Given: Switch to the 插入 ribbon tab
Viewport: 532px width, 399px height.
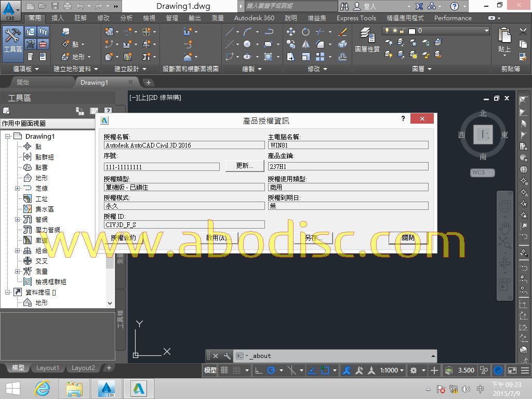Looking at the screenshot, I should 57,18.
